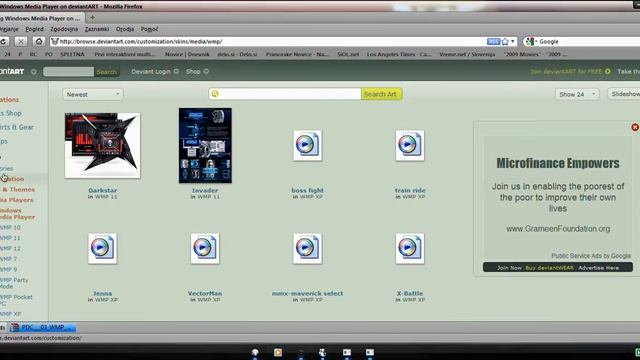Select WMP 12 in sidebar
The height and width of the screenshot is (360, 640).
point(10,249)
